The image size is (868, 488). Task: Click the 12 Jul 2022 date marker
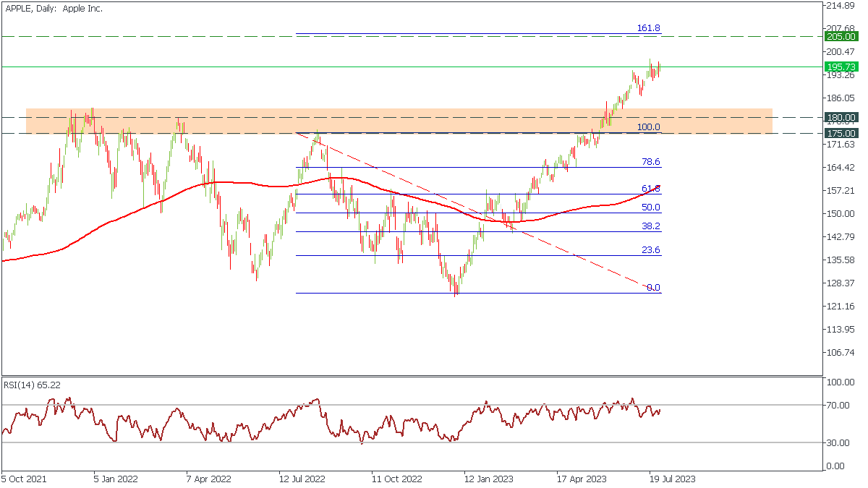[302, 479]
